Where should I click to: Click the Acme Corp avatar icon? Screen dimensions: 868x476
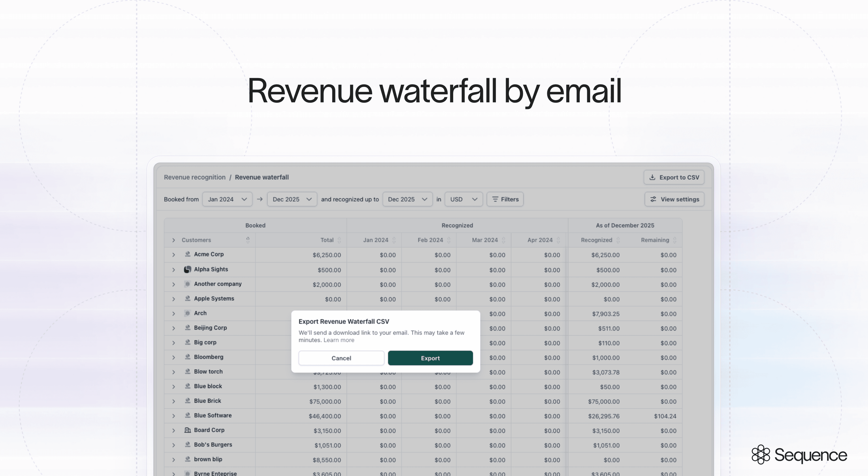coord(188,255)
